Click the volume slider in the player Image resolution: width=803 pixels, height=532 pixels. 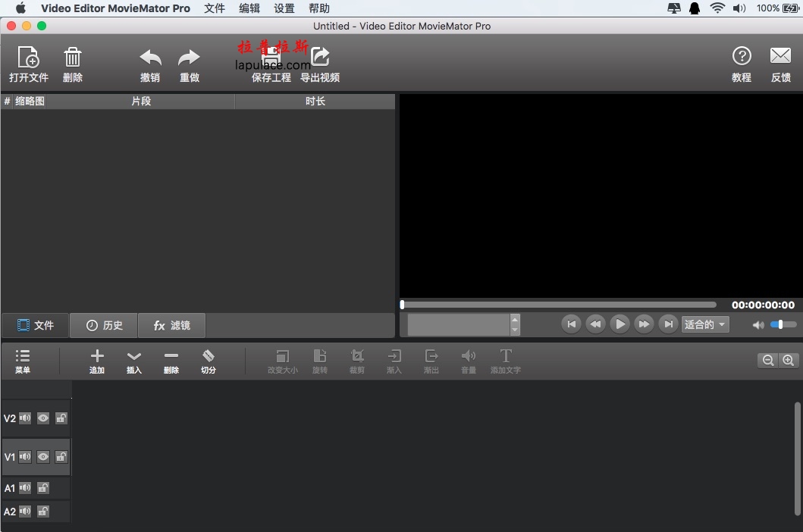(x=783, y=324)
